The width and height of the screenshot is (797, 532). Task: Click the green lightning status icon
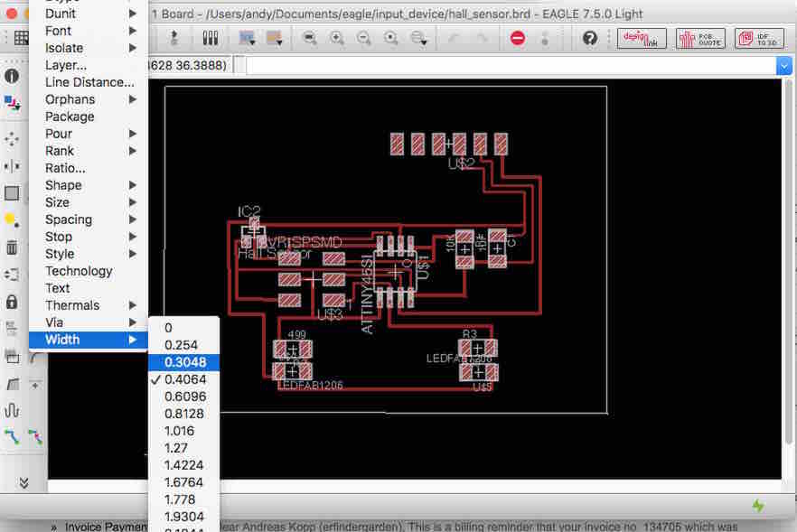point(758,506)
